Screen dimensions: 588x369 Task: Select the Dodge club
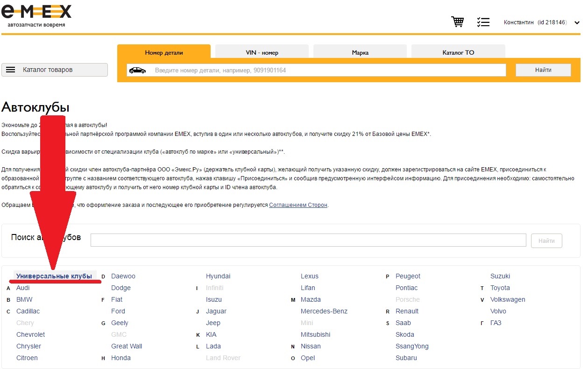coord(121,288)
